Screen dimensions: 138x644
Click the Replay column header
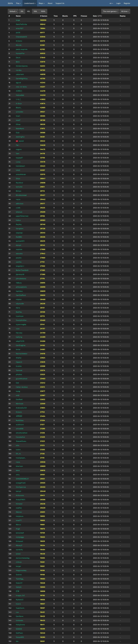click(123, 16)
